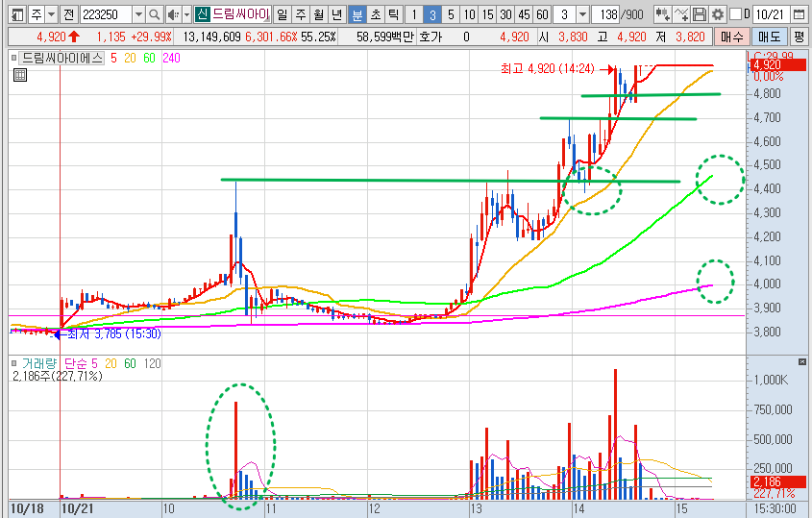
Task: Click the 최고 4,920 (14:24) annotation
Action: tap(548, 68)
